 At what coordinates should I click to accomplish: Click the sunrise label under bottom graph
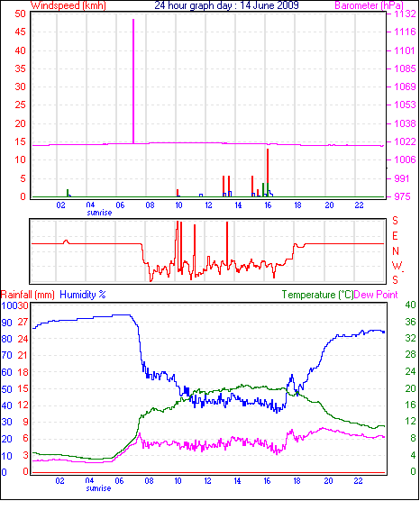(x=98, y=488)
